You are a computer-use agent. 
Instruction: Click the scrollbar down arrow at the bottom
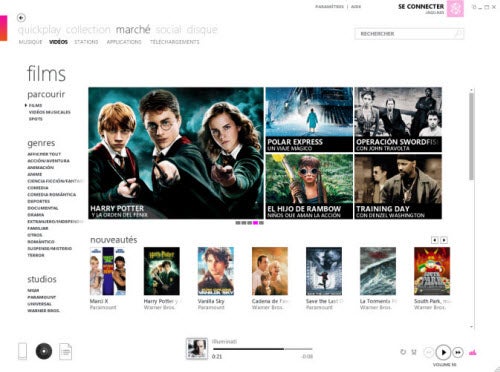click(x=471, y=327)
